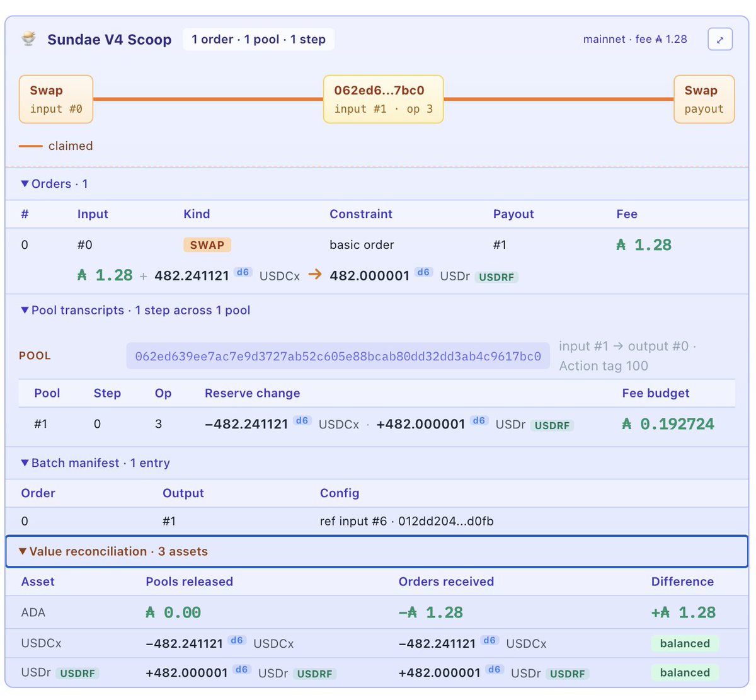Click 'ref input #6 · 012dd204...d0fb' config

[407, 521]
